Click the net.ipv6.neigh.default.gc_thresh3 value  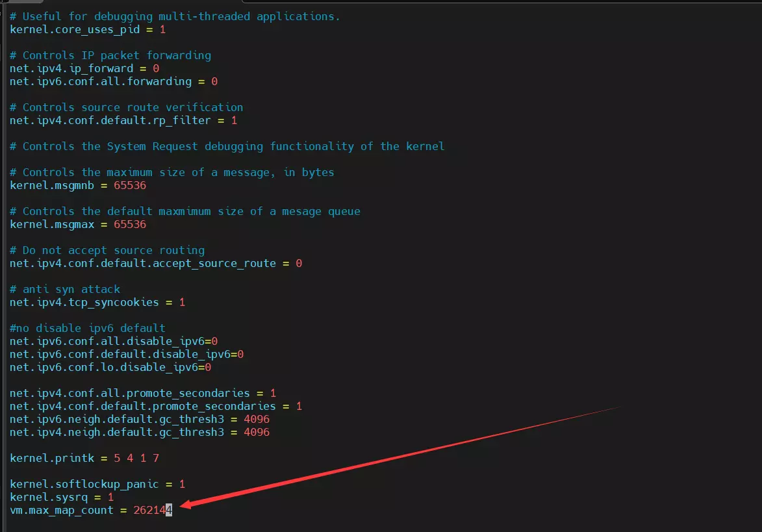click(x=257, y=420)
